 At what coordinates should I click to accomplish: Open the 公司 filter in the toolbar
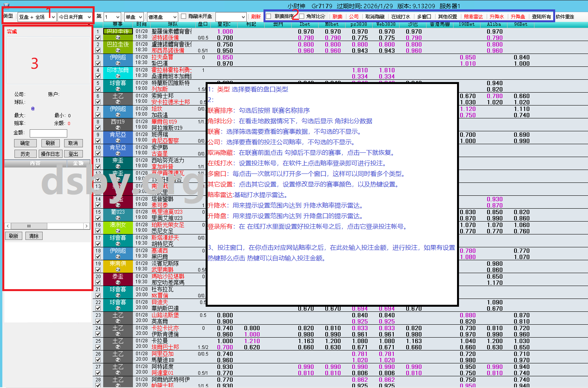(x=354, y=17)
